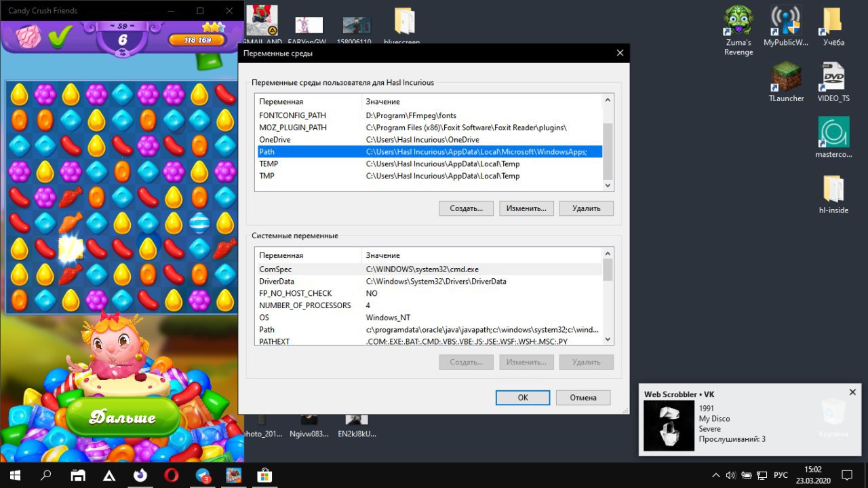This screenshot has width=868, height=488.
Task: Open the clock and calendar flyout
Action: click(812, 474)
